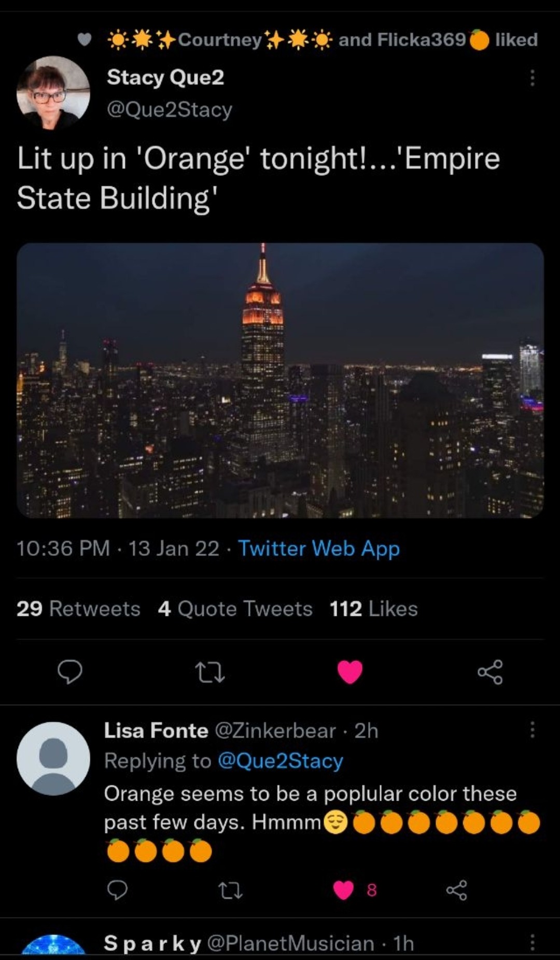560x960 pixels.
Task: Open more options on Sparky's reply
Action: 531,942
